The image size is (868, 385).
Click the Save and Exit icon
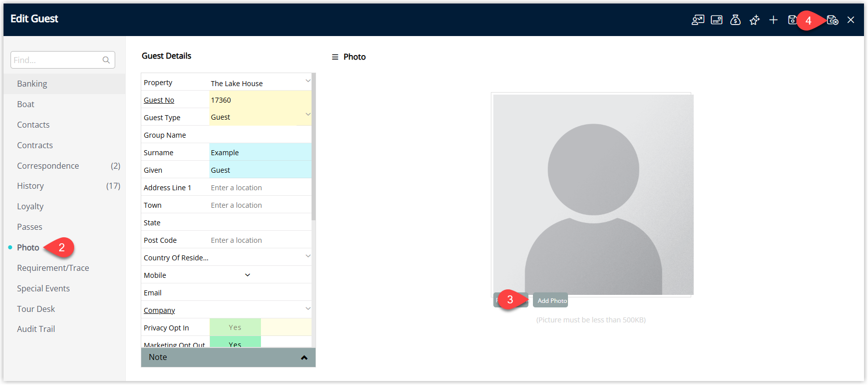pyautogui.click(x=832, y=20)
